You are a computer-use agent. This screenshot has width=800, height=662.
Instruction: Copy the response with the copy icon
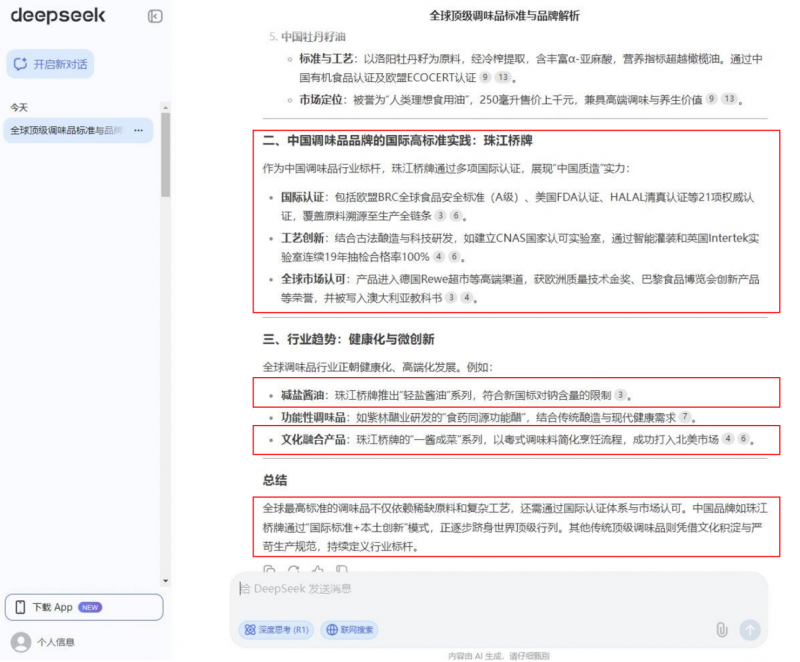pos(269,569)
